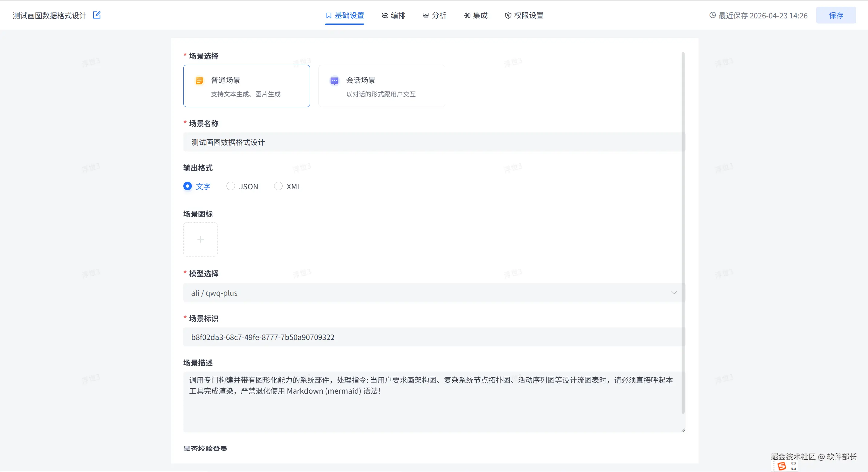This screenshot has height=472, width=868.
Task: Click the edit pencil icon beside title
Action: [97, 15]
